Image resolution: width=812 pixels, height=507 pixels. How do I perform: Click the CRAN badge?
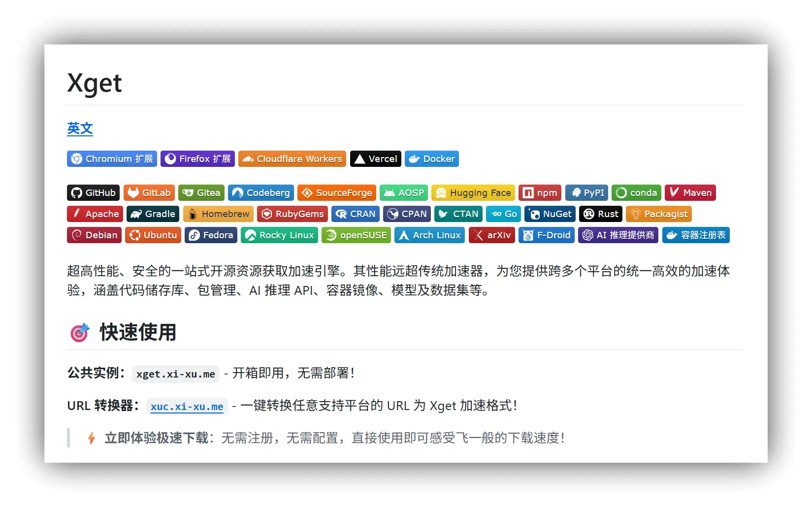point(356,214)
